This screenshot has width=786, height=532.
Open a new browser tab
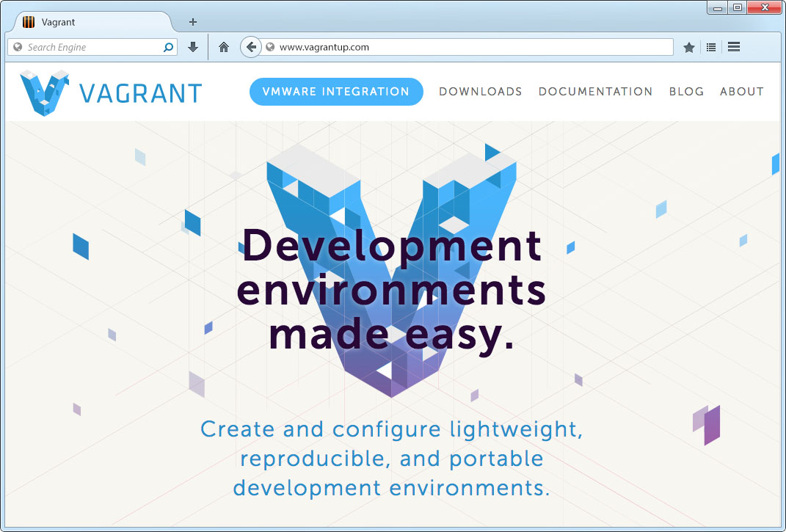[192, 21]
